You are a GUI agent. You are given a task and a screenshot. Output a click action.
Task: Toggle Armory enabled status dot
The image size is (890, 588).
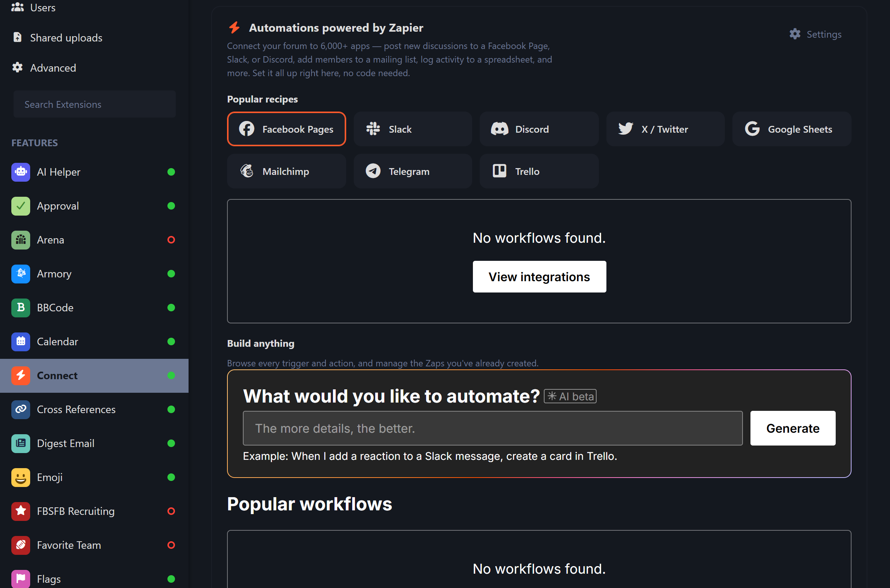171,274
